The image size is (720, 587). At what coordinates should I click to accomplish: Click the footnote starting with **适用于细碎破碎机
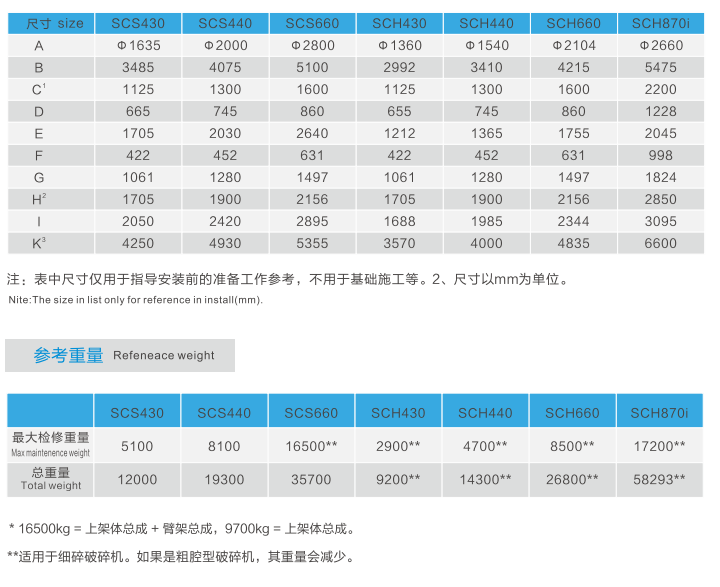(181, 557)
